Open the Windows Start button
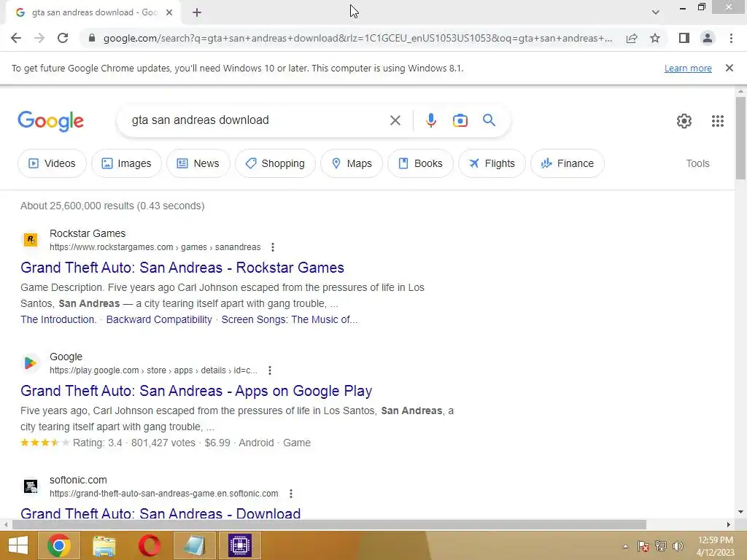Screen dimensions: 747x560 18,545
